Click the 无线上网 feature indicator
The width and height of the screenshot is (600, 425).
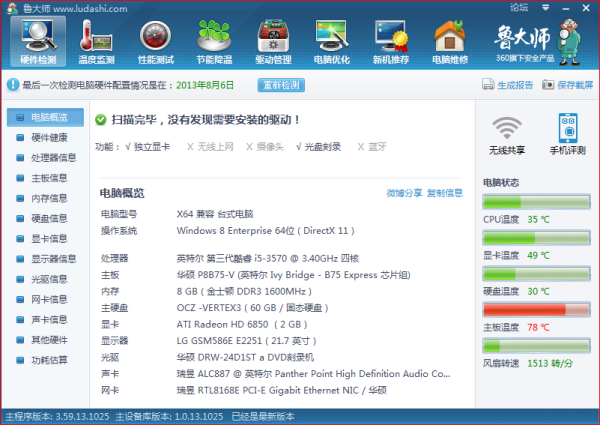(210, 147)
